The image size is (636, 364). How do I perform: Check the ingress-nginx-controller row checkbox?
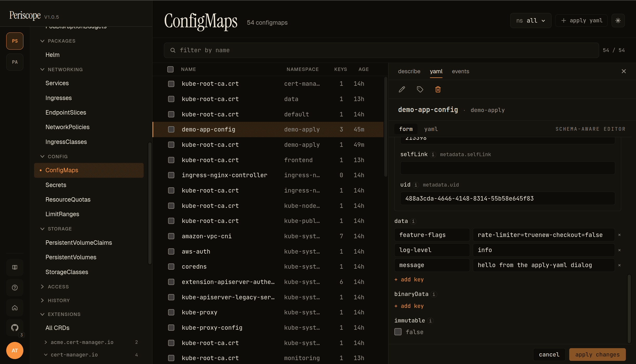(x=171, y=175)
